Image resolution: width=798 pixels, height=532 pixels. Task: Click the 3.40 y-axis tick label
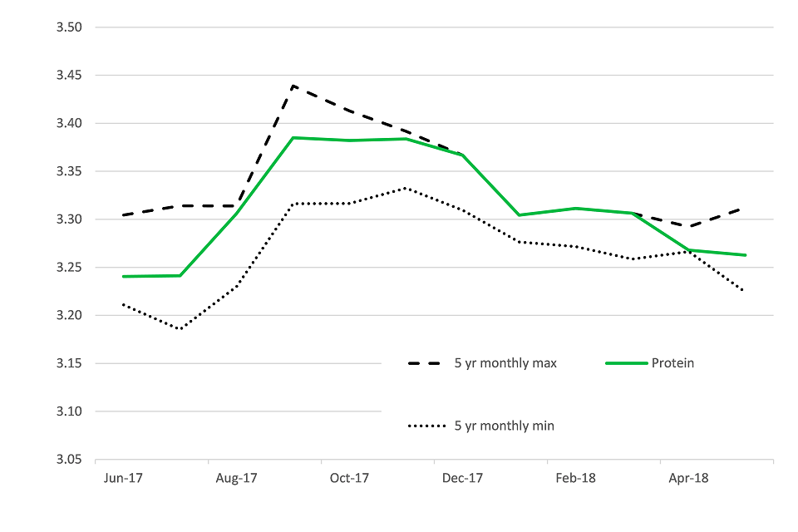tap(70, 124)
